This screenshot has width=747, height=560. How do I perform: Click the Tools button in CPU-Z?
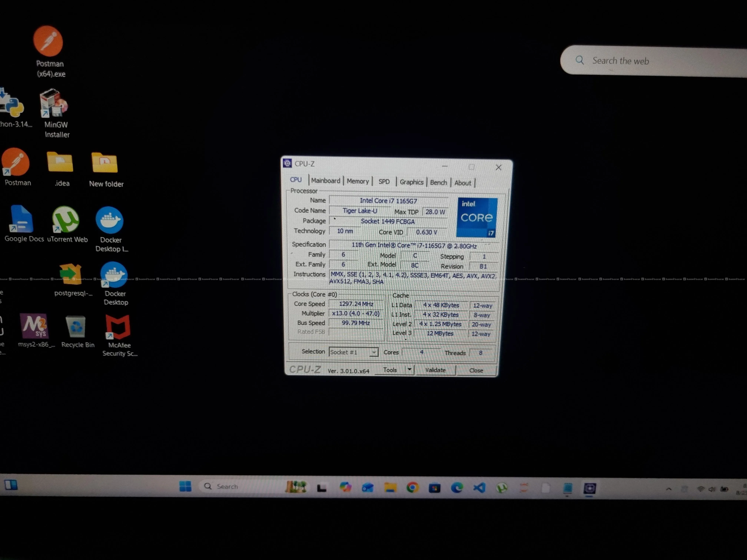[390, 370]
